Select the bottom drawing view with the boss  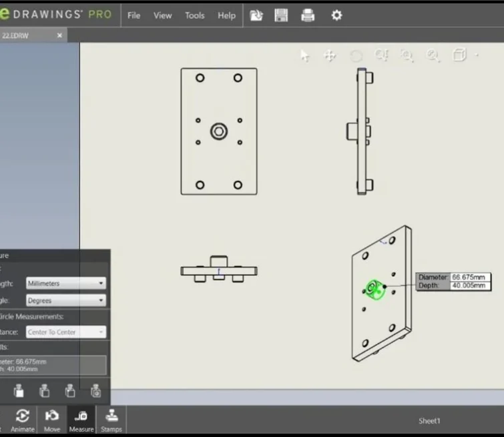tap(219, 270)
